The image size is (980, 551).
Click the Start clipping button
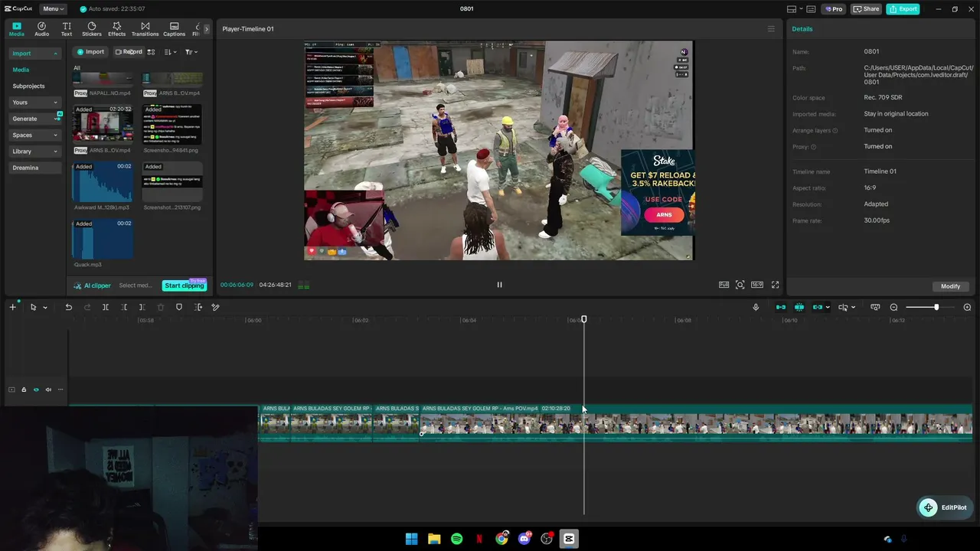[x=184, y=285]
